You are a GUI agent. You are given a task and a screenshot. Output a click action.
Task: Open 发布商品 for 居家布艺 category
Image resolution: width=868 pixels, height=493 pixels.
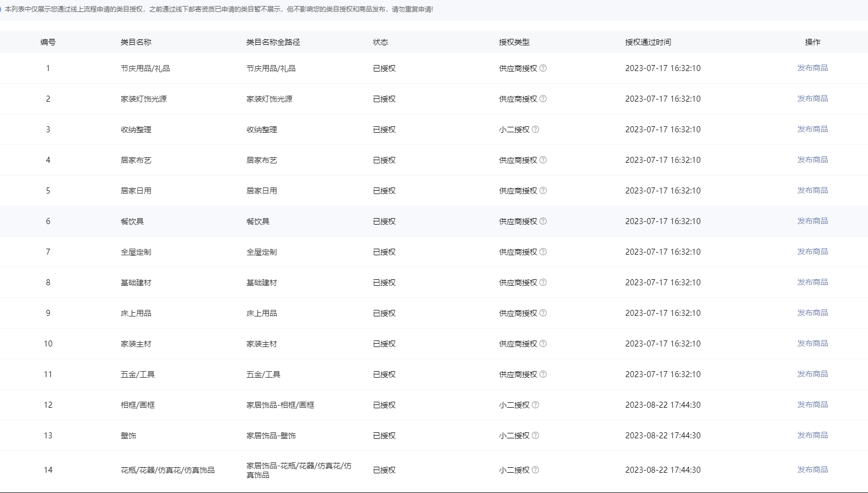click(812, 160)
